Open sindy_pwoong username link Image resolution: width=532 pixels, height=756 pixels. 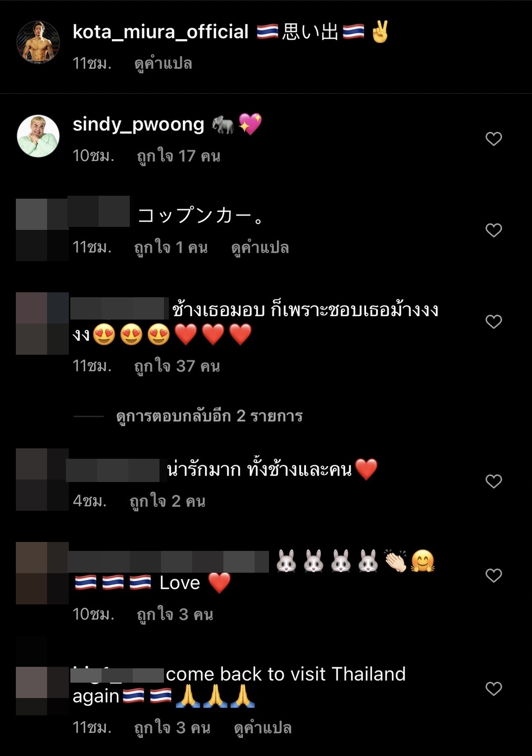(x=138, y=124)
